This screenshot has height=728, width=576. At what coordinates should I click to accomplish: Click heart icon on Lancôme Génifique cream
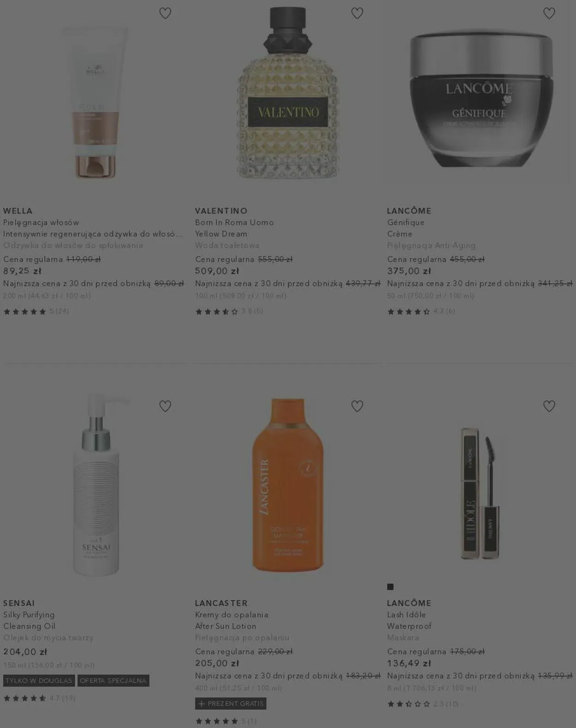coord(549,13)
